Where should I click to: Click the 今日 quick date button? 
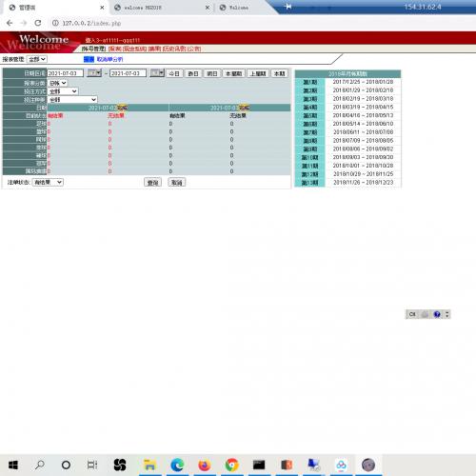(x=174, y=73)
